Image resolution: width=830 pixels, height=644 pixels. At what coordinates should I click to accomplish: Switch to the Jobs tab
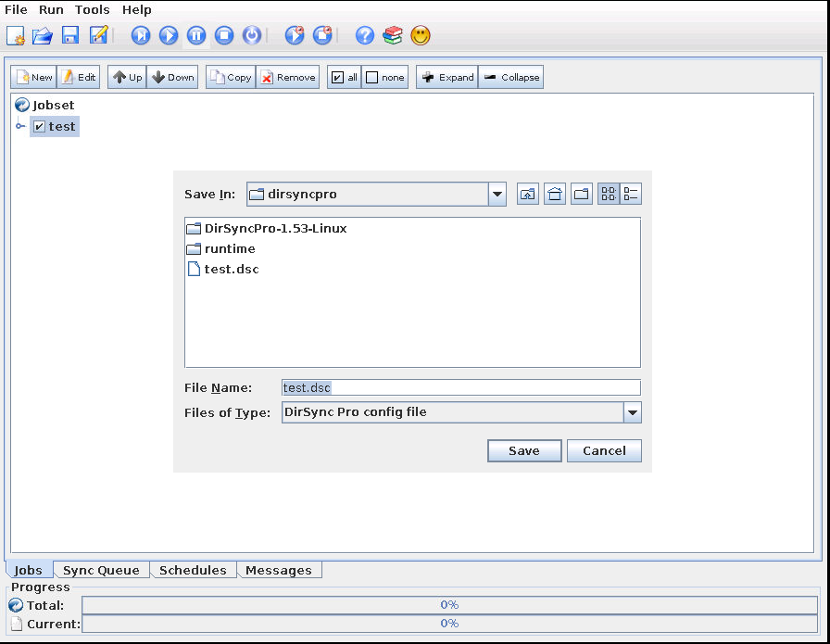(x=29, y=570)
